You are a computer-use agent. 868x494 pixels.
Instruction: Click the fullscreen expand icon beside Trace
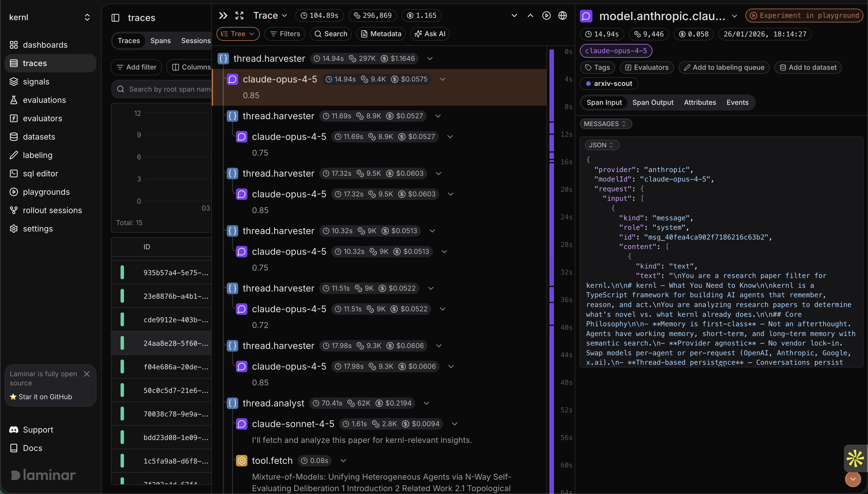point(239,16)
